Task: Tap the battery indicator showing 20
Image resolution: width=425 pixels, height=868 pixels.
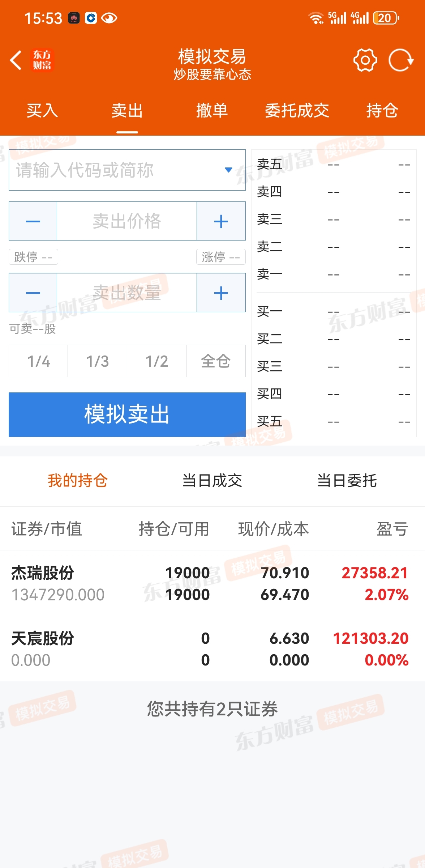Action: pyautogui.click(x=386, y=18)
